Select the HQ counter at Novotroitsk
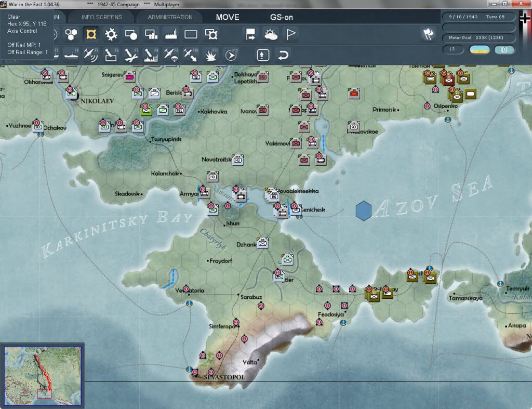The width and height of the screenshot is (532, 409). [x=237, y=160]
